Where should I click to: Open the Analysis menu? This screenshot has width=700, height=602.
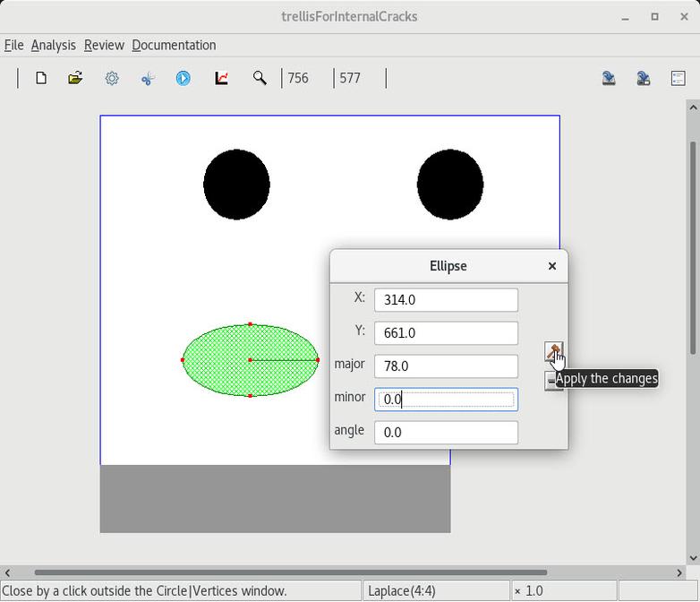[53, 45]
